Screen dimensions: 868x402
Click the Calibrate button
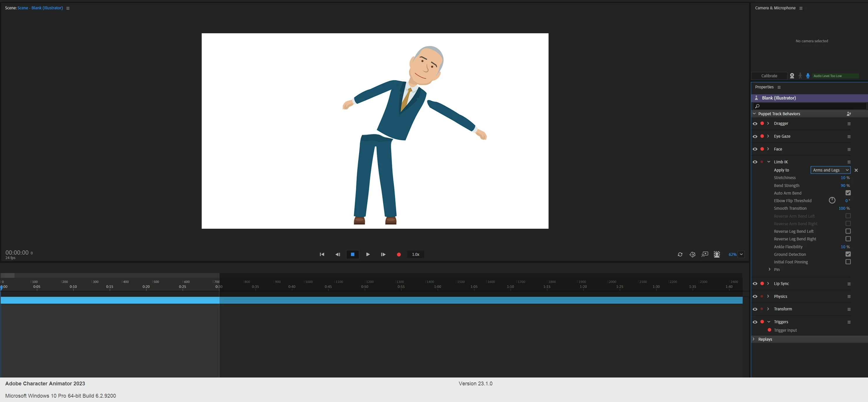(769, 76)
